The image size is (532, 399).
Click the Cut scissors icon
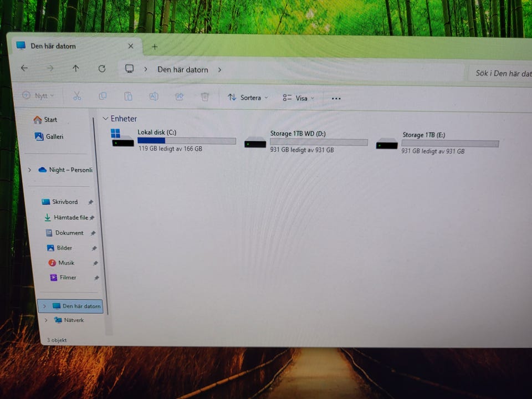click(x=77, y=96)
